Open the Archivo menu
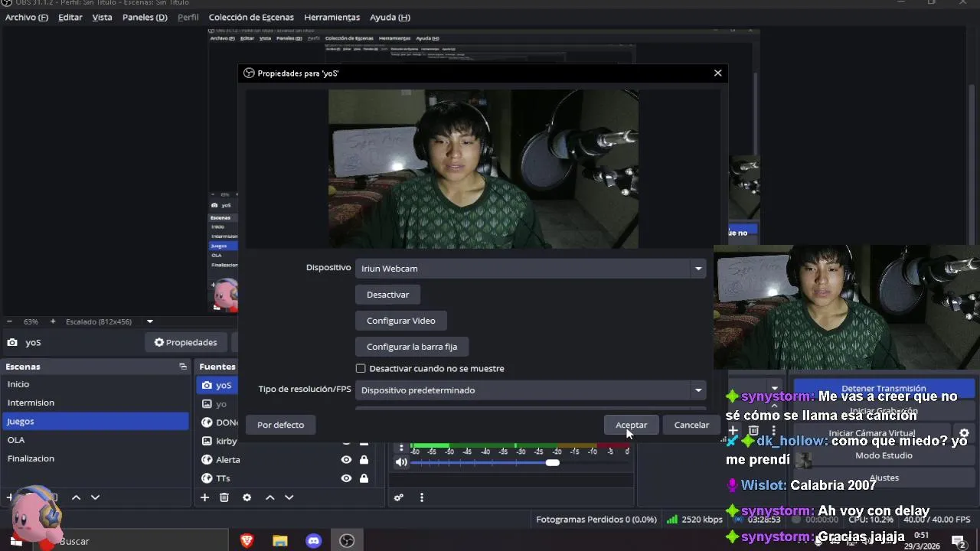Screen dimensions: 980x551 (x=26, y=17)
